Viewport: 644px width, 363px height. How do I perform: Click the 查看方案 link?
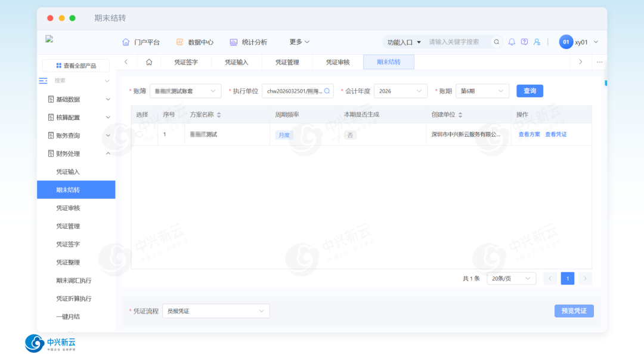(529, 134)
